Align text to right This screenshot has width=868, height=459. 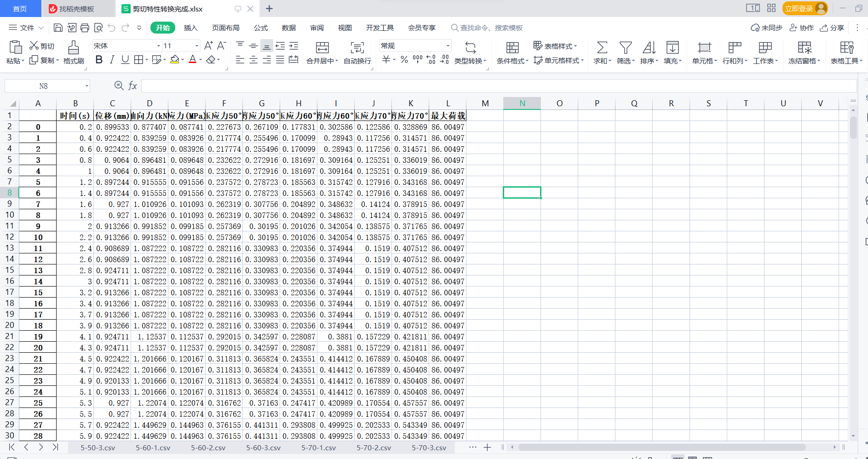click(x=267, y=60)
